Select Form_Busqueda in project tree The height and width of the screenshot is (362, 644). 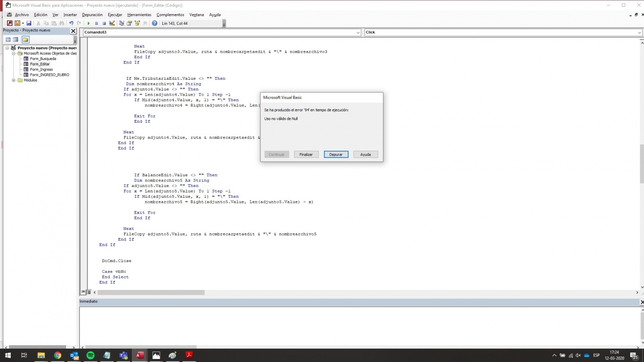tap(43, 59)
